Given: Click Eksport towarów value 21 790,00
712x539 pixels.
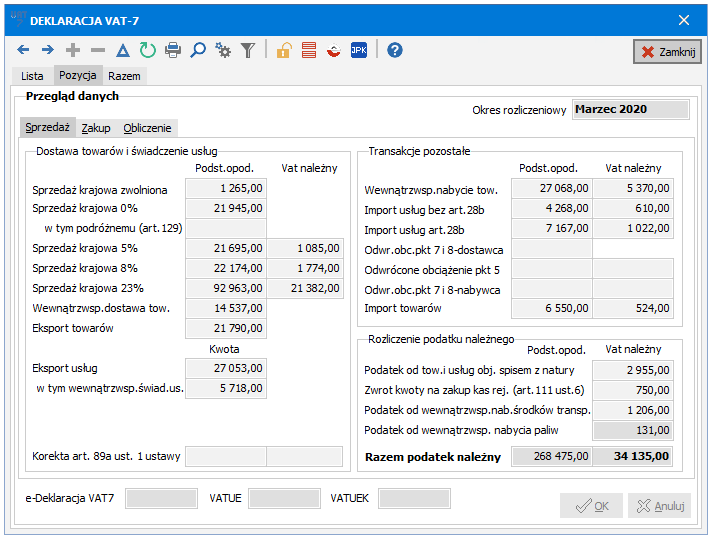Looking at the screenshot, I should point(226,328).
